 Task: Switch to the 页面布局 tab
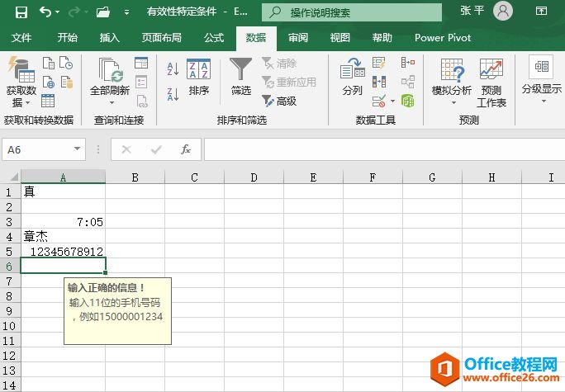point(161,38)
